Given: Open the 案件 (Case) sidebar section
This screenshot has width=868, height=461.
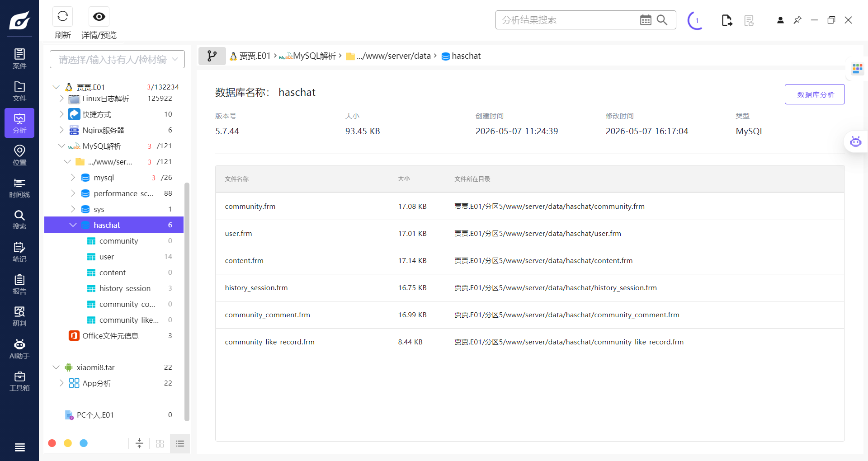Looking at the screenshot, I should 19,59.
